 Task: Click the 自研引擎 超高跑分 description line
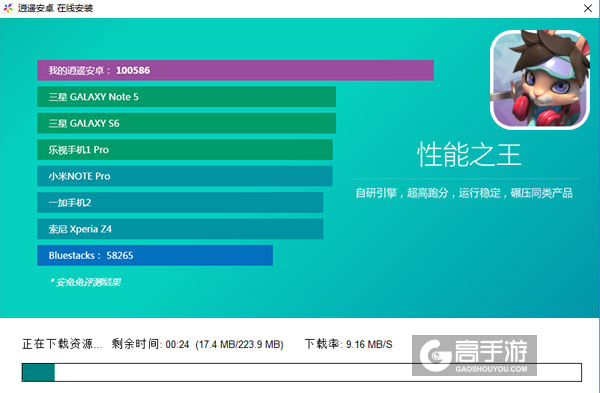coord(464,193)
